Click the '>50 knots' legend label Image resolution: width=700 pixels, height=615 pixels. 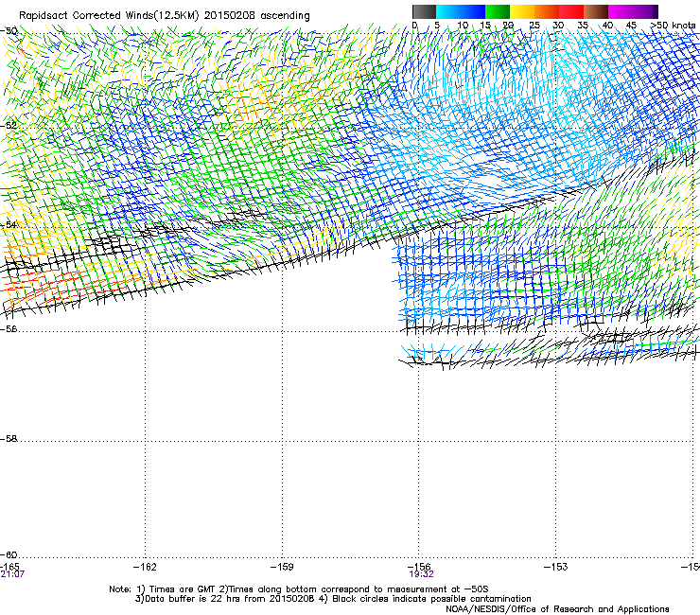[673, 26]
